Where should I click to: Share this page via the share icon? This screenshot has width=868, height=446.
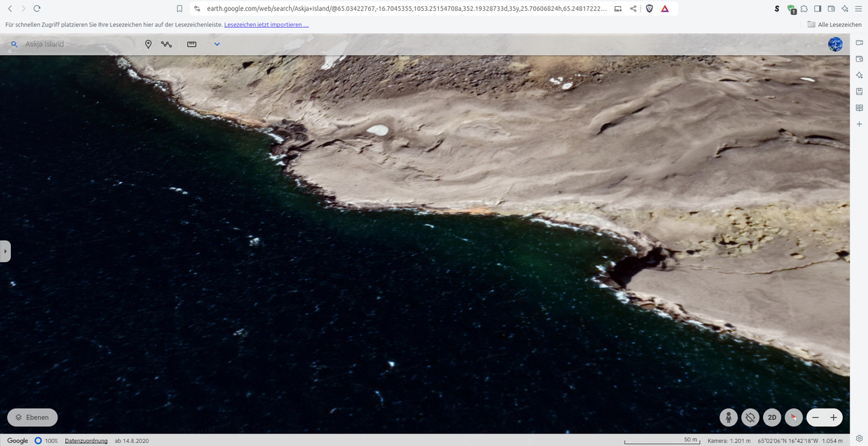[633, 9]
